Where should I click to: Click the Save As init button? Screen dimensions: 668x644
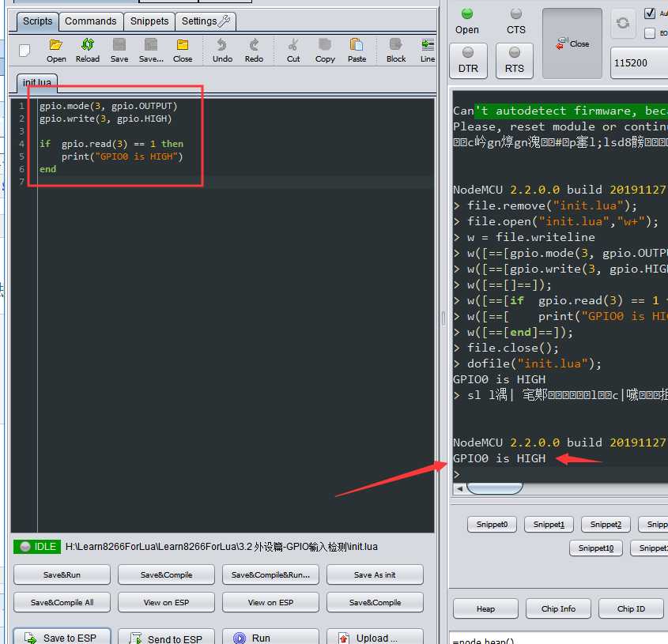375,574
